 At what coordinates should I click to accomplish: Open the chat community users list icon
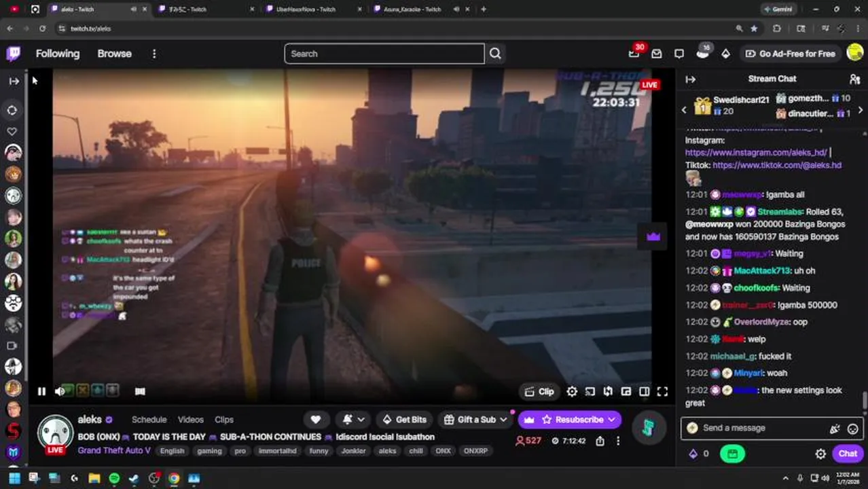pos(854,79)
